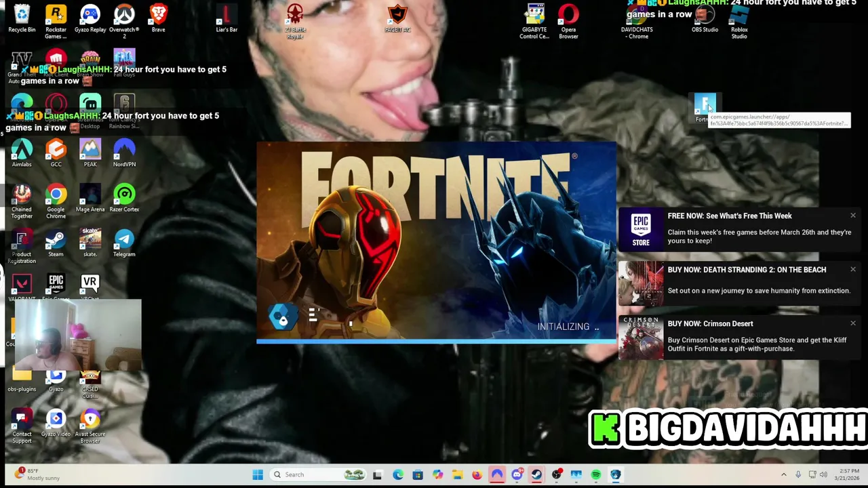Open Spotify from the taskbar
868x488 pixels.
tap(596, 474)
